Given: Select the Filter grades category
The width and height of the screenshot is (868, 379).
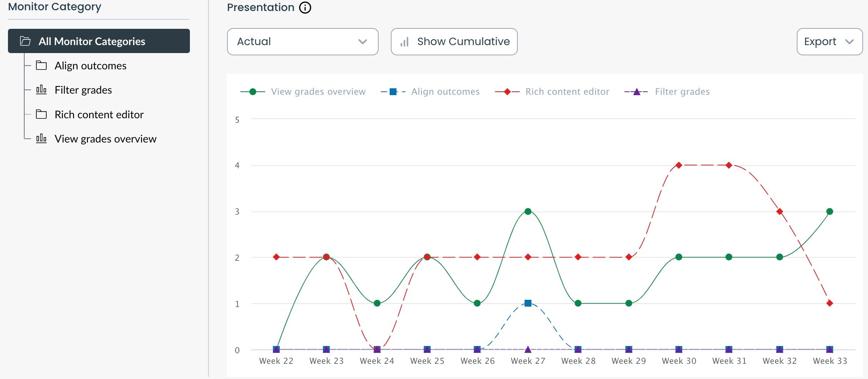Looking at the screenshot, I should point(83,90).
